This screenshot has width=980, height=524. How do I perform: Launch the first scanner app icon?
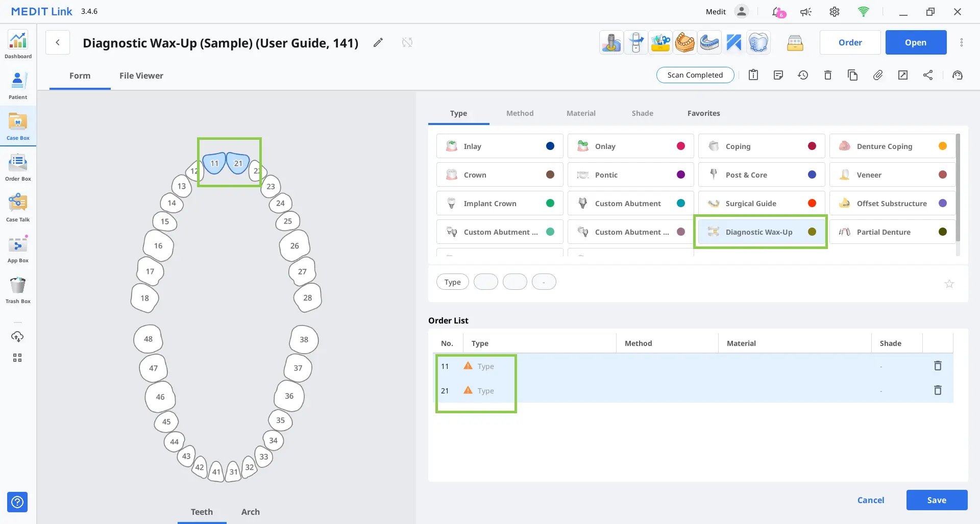pos(611,42)
